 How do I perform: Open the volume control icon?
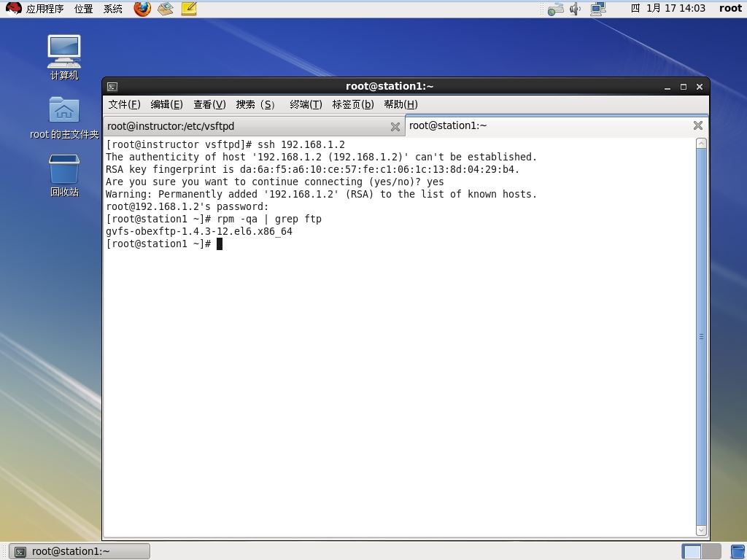coord(575,9)
